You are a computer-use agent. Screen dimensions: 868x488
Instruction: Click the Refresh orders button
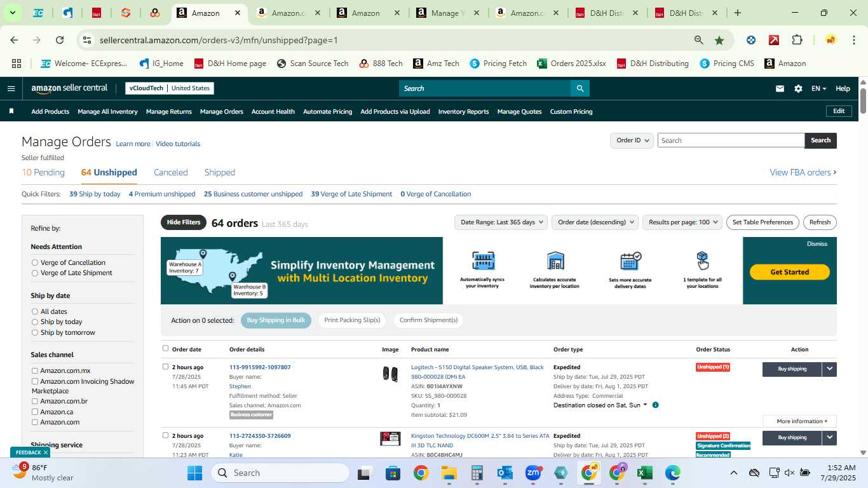[x=820, y=222]
